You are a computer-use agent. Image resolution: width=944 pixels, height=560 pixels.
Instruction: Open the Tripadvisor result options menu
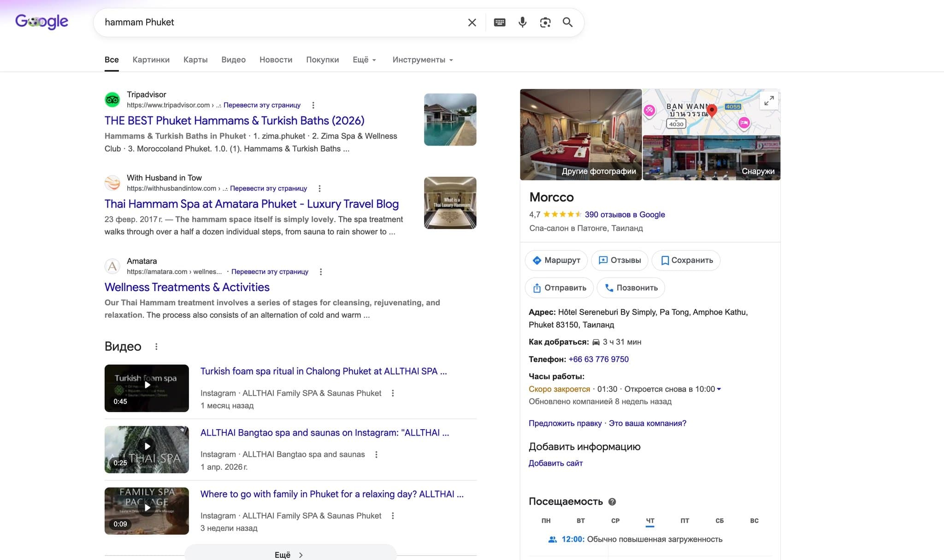pyautogui.click(x=313, y=105)
